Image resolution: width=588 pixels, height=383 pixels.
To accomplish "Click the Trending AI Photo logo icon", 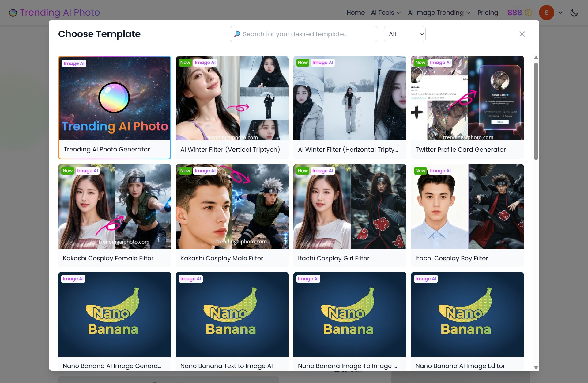I will (13, 13).
